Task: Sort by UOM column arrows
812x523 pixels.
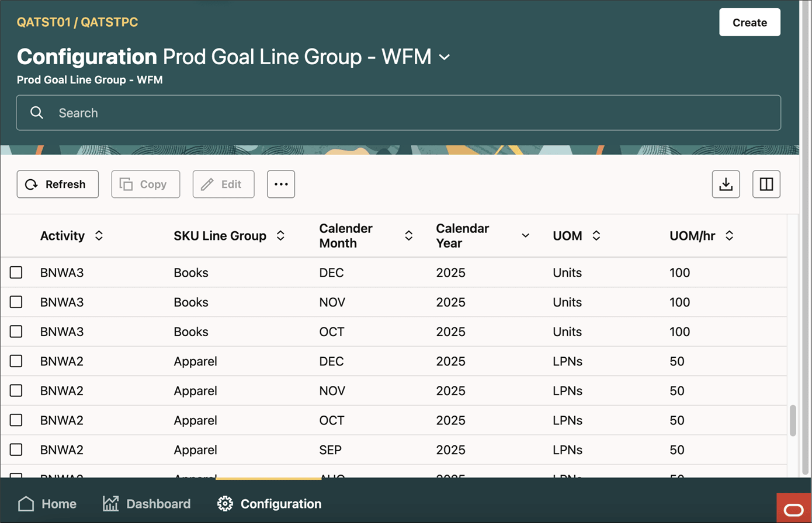Action: pyautogui.click(x=596, y=236)
